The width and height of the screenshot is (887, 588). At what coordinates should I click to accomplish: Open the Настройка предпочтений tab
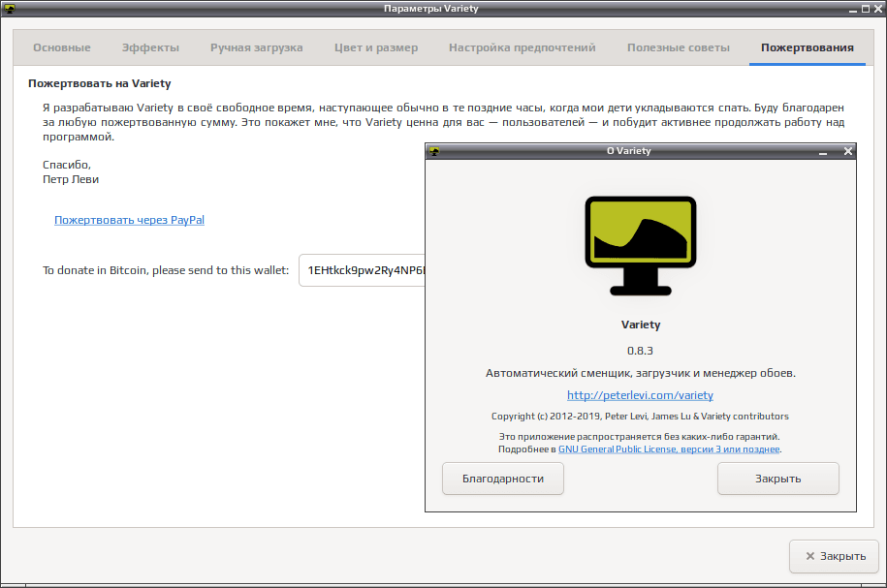coord(523,47)
